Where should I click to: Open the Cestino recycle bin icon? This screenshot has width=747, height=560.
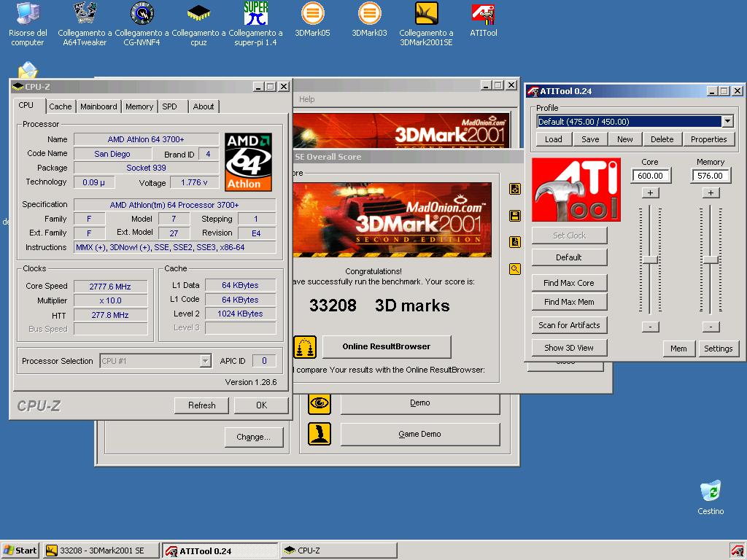711,497
